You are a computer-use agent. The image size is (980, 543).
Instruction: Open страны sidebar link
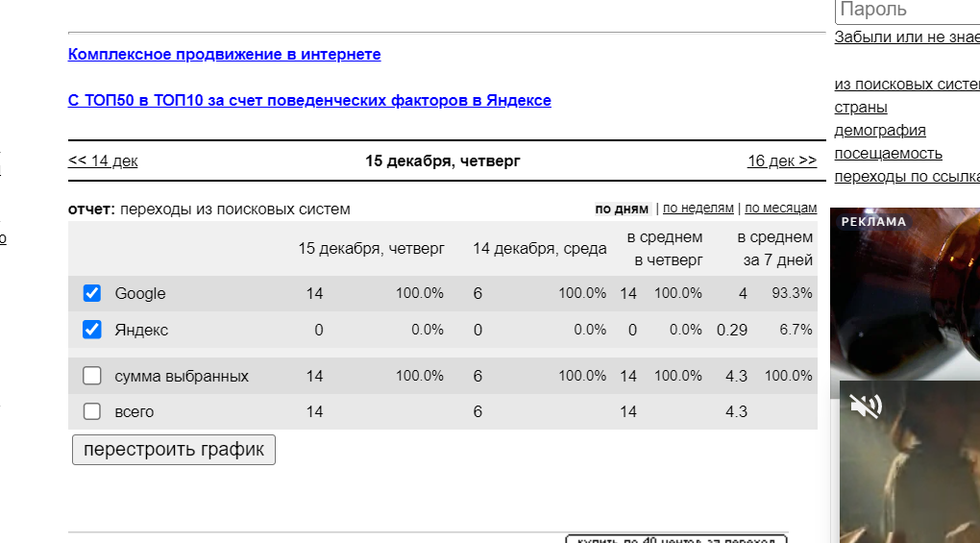861,108
